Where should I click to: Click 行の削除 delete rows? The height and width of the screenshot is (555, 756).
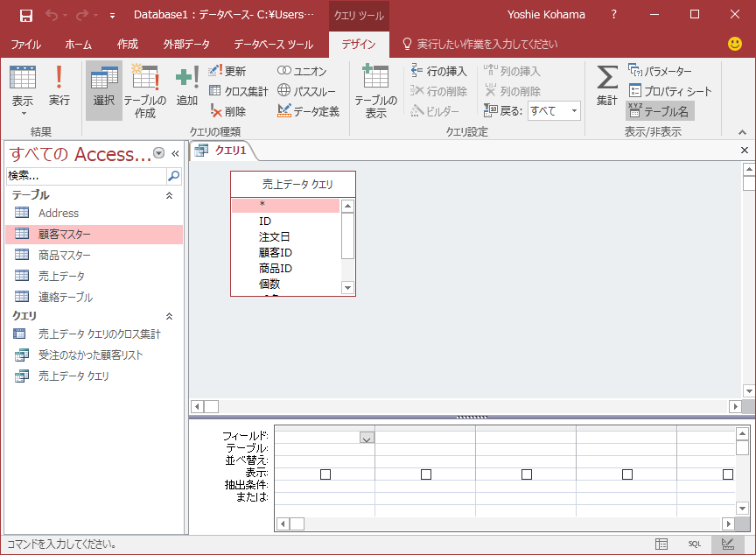tap(438, 91)
